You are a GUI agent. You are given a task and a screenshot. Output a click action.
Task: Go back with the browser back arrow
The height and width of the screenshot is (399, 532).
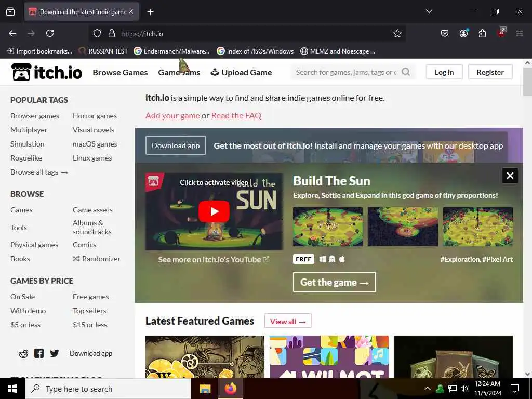tap(12, 33)
